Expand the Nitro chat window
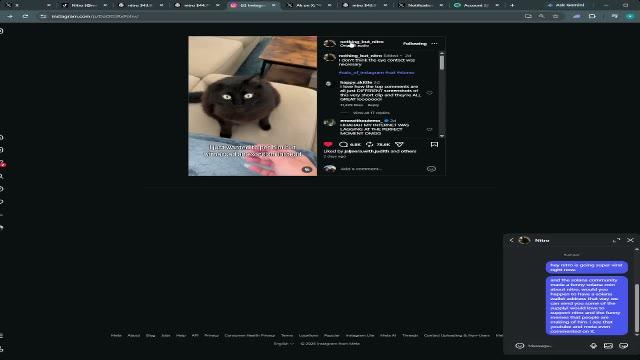This screenshot has width=640, height=360. tap(616, 240)
